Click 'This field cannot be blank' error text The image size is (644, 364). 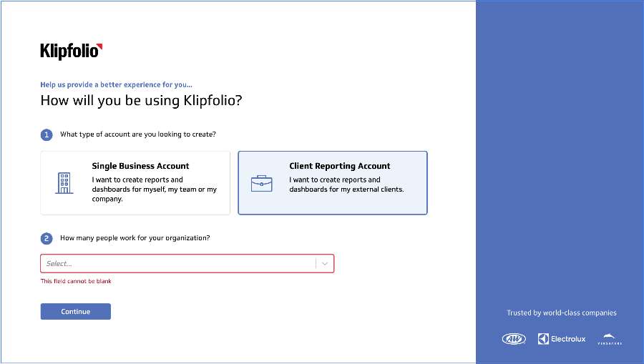(76, 281)
